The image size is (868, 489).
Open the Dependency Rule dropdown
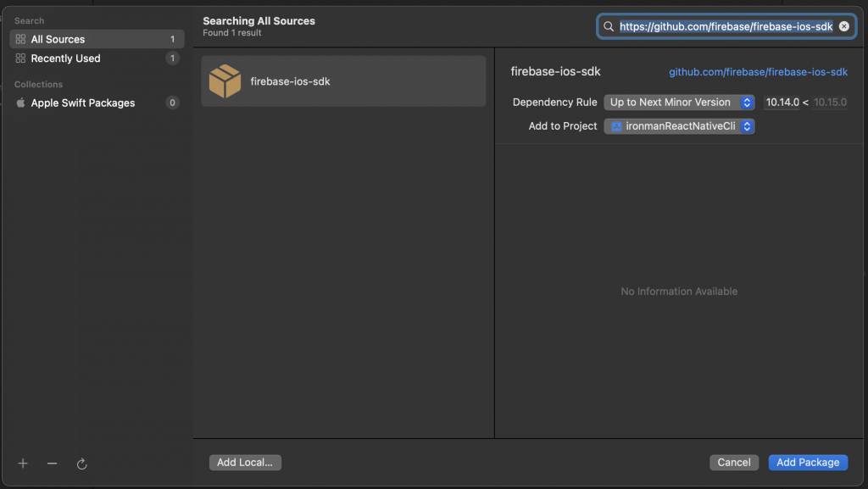[x=679, y=103]
